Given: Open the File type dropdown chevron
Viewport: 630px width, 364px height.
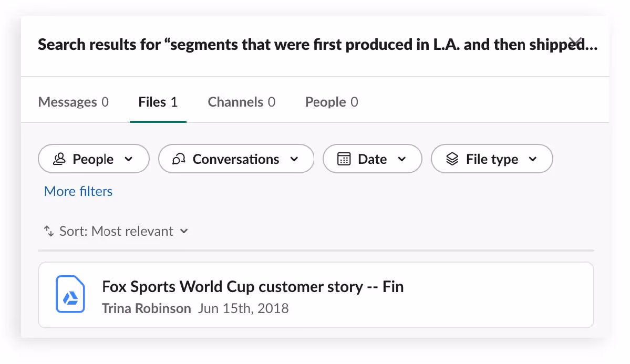Looking at the screenshot, I should click(x=533, y=159).
